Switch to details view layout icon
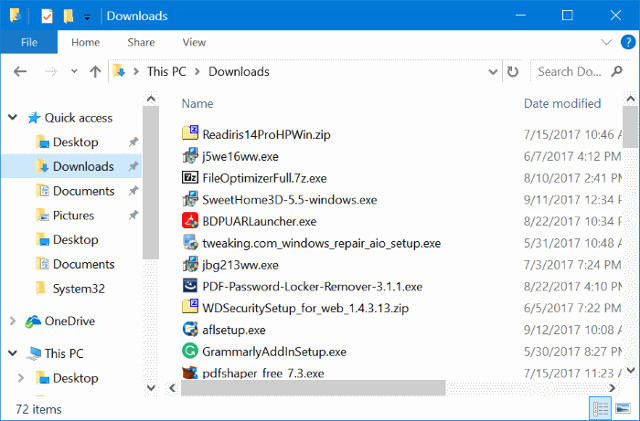640x421 pixels. [x=600, y=408]
